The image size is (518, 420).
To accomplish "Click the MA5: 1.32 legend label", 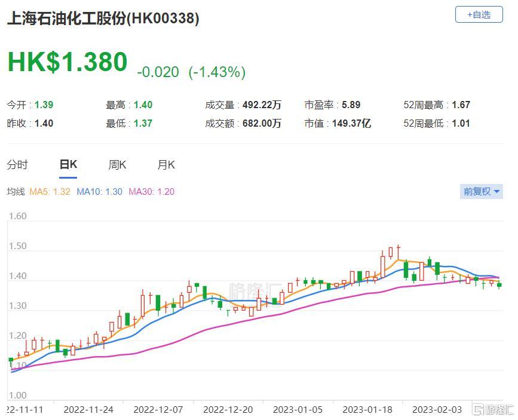I will [x=50, y=192].
